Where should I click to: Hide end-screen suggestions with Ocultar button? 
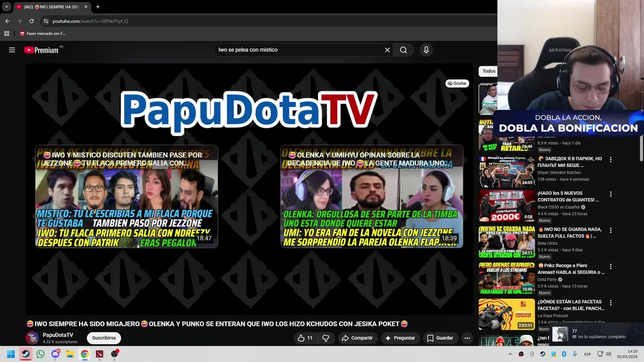pos(457,83)
